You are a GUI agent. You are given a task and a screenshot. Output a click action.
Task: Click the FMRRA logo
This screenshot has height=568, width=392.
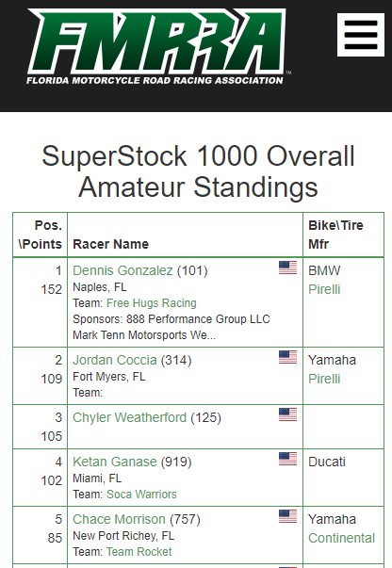coord(157,46)
